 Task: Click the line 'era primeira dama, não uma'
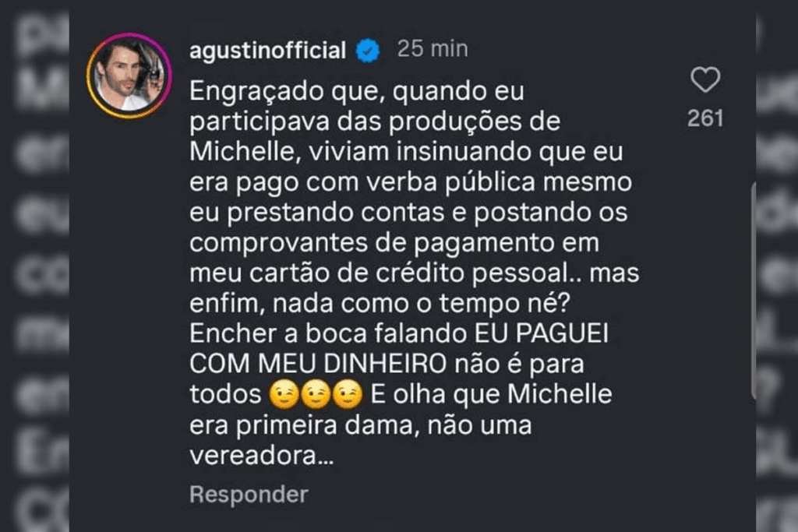pos(361,425)
